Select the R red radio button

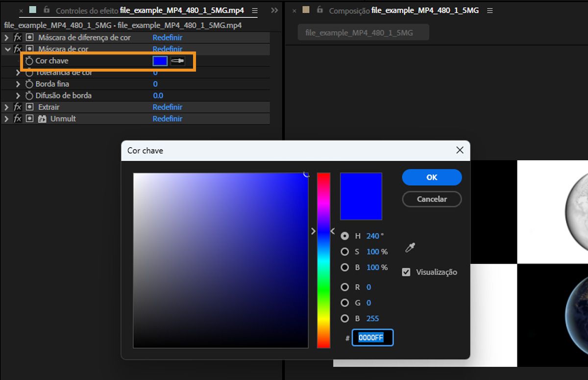coord(345,287)
